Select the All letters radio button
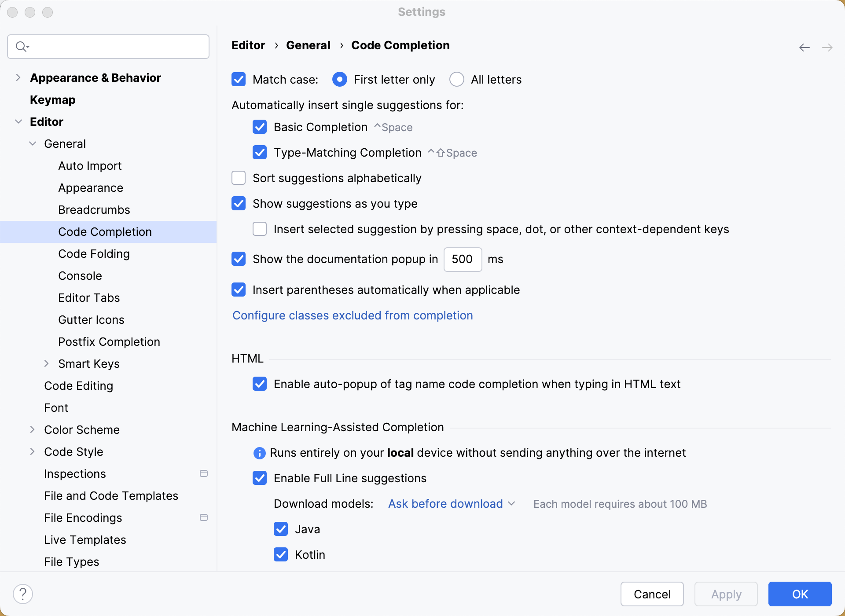Screen dimensions: 845x616 click(x=457, y=80)
